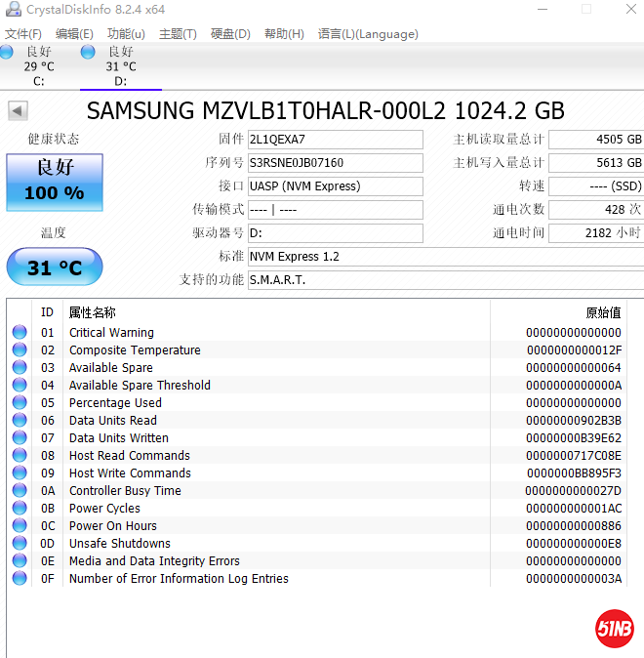Click the status orb beside Unsafe Shutdowns
644x658 pixels.
pyautogui.click(x=20, y=544)
